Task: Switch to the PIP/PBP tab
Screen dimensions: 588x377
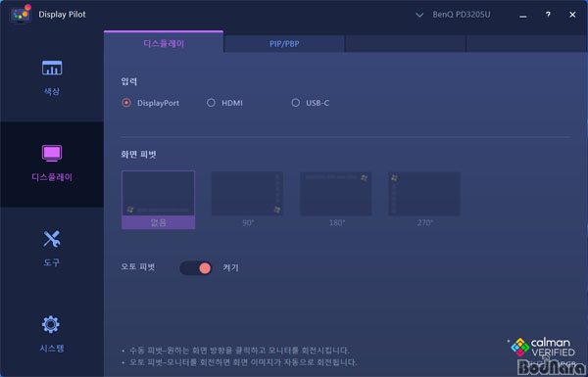Action: pos(284,44)
